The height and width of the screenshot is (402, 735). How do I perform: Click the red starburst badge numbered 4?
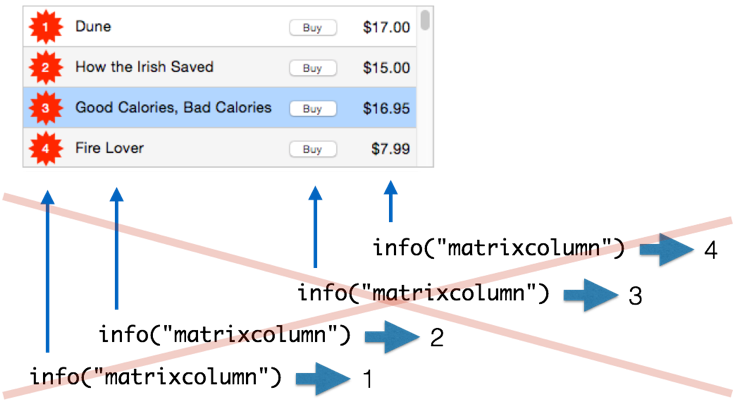coord(45,149)
